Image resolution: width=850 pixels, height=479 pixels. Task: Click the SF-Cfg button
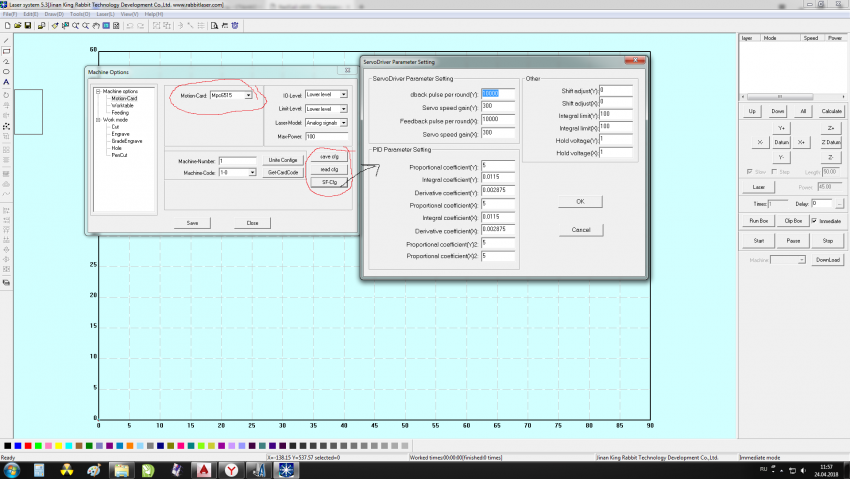coord(329,182)
